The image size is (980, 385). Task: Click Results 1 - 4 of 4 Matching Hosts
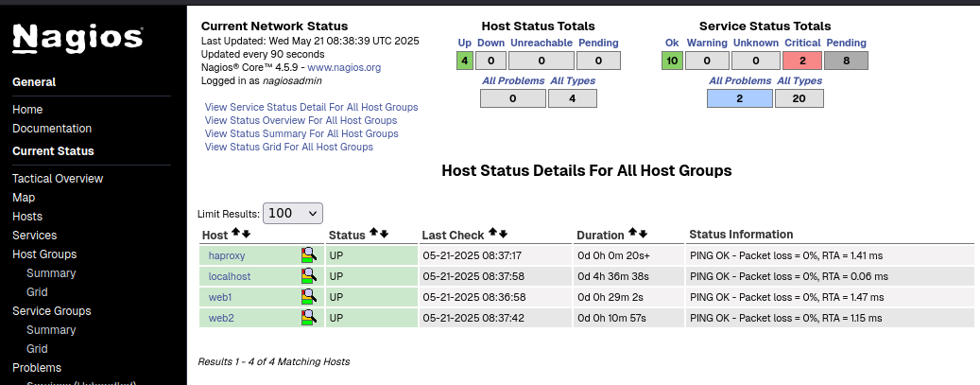coord(274,361)
